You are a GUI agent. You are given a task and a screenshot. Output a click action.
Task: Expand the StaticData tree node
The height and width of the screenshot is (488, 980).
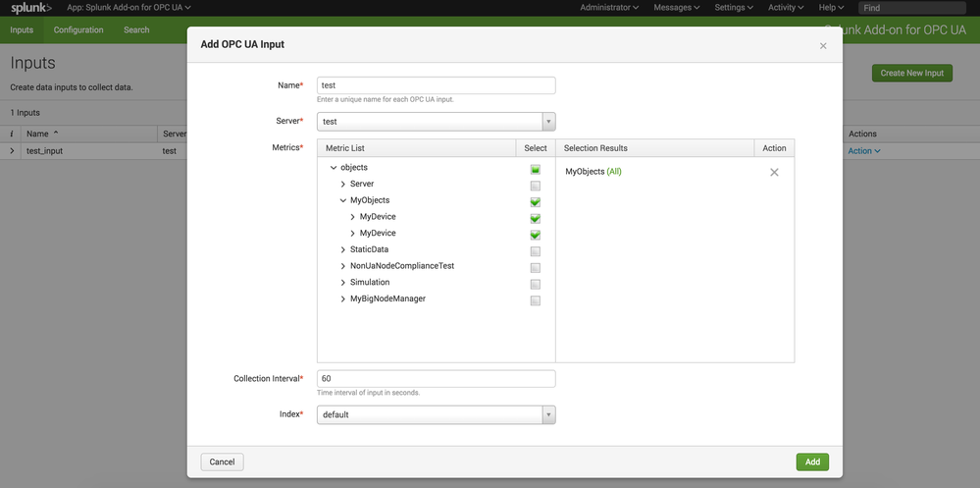tap(343, 249)
